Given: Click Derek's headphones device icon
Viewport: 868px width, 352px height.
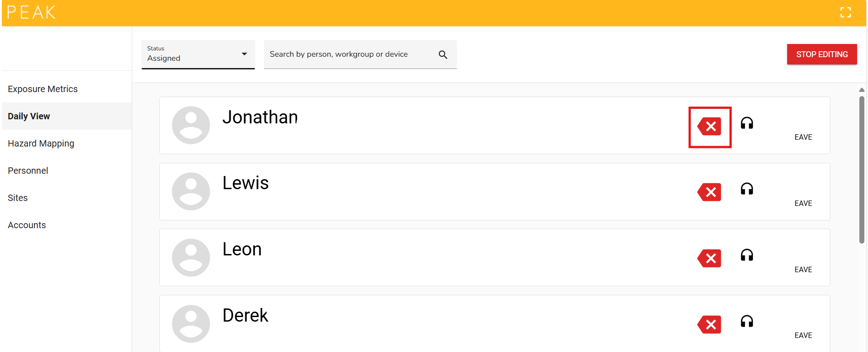Looking at the screenshot, I should tap(747, 322).
